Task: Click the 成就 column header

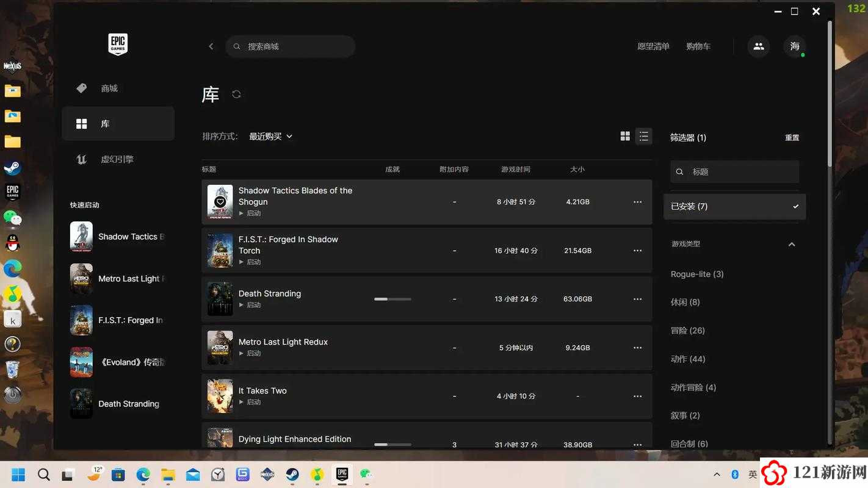Action: (x=392, y=169)
